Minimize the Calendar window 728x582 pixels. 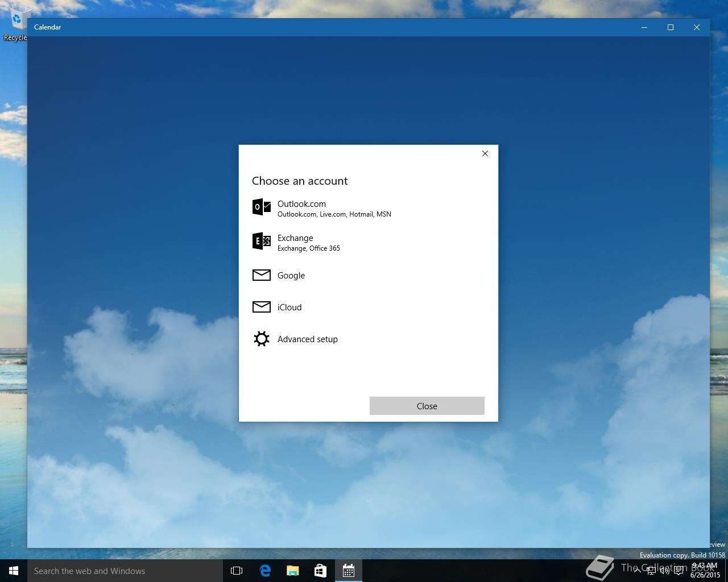pos(644,27)
